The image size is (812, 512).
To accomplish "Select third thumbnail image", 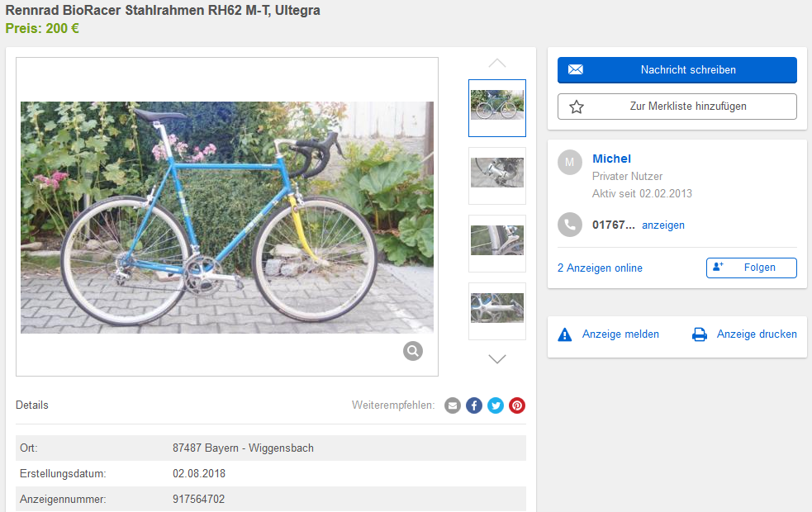I will click(x=497, y=243).
